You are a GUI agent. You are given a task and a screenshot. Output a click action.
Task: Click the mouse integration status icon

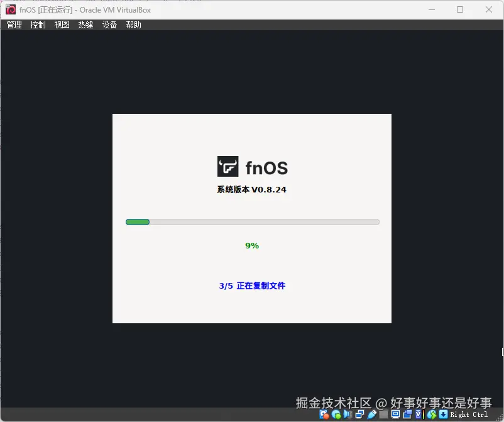432,414
